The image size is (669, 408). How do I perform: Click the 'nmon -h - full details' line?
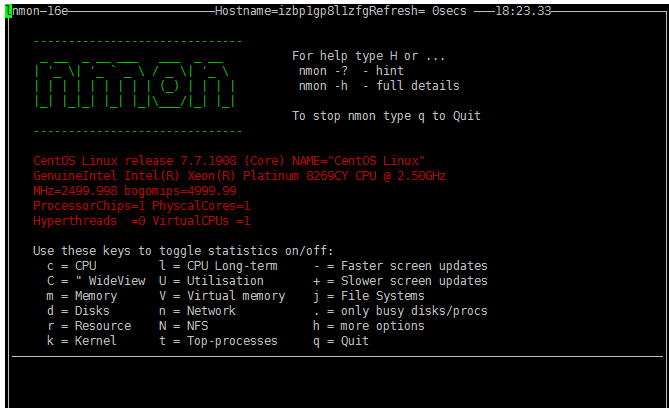pos(379,86)
